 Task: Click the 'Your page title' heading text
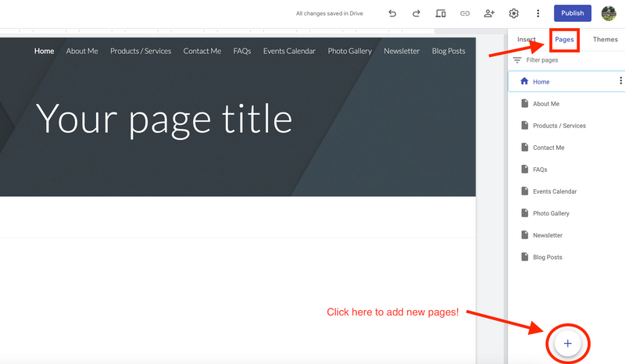[164, 120]
